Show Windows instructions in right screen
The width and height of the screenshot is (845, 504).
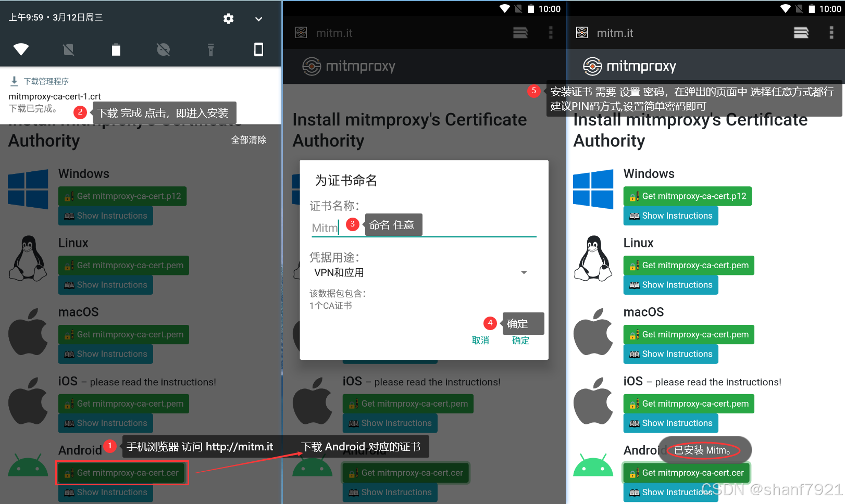[671, 216]
